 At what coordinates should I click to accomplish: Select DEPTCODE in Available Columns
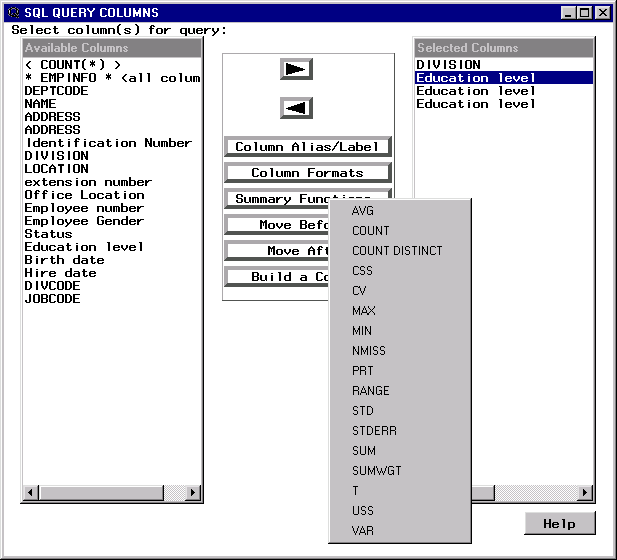pyautogui.click(x=57, y=91)
